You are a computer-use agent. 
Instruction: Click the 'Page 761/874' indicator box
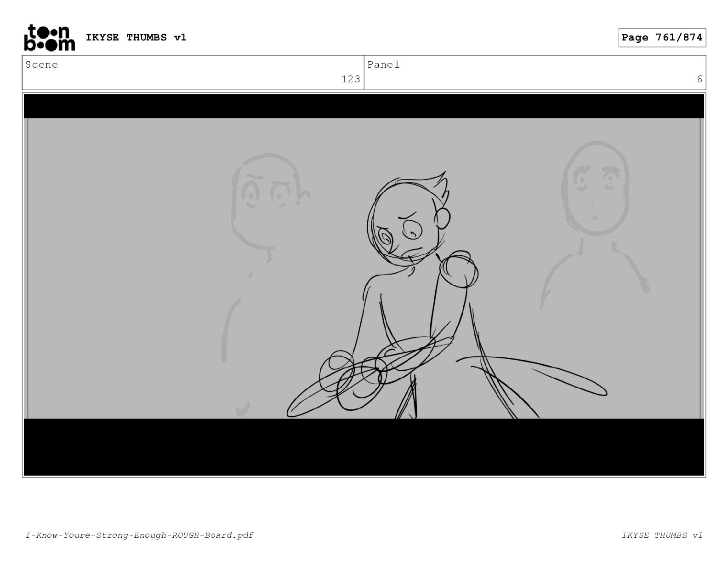coord(662,38)
